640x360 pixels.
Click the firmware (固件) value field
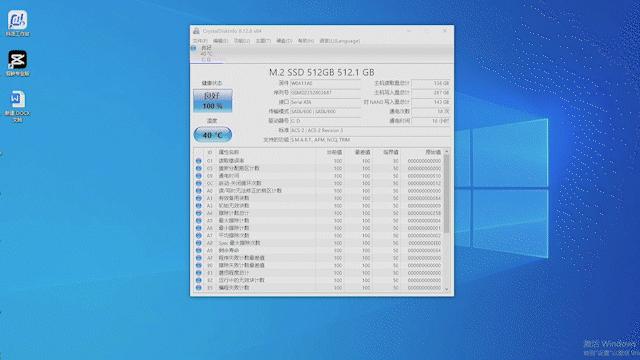point(325,83)
